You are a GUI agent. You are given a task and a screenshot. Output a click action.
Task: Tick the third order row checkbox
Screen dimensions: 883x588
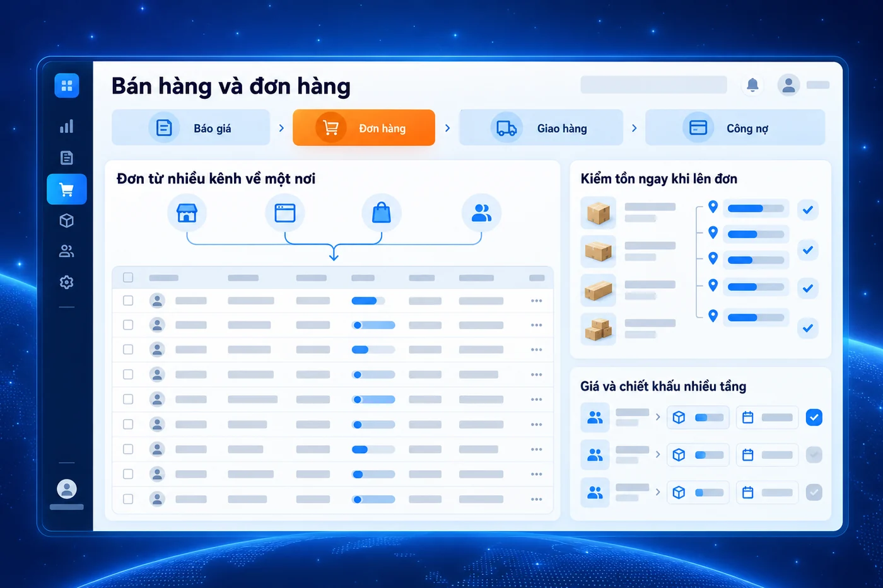(x=128, y=349)
